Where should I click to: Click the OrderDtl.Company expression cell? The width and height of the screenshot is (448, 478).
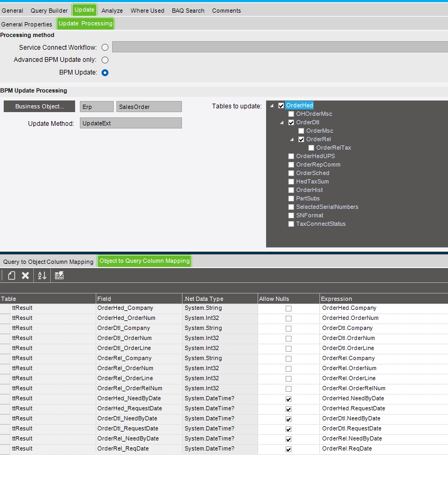[383, 328]
